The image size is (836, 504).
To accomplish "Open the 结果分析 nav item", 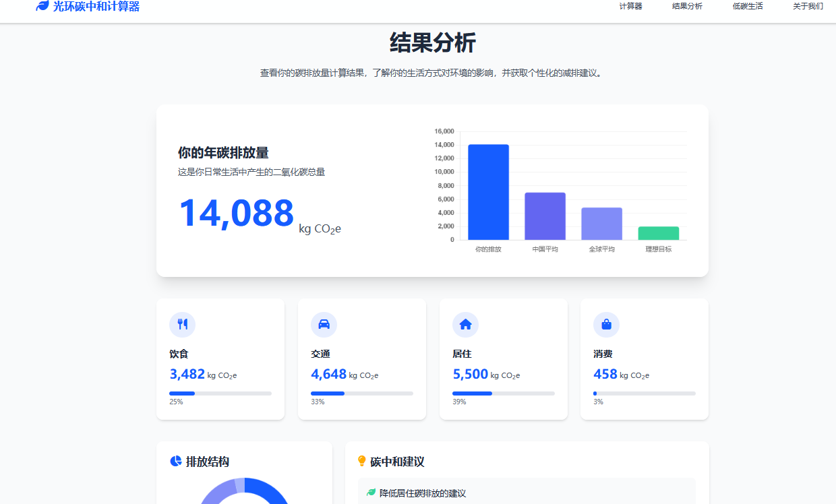I will point(687,6).
